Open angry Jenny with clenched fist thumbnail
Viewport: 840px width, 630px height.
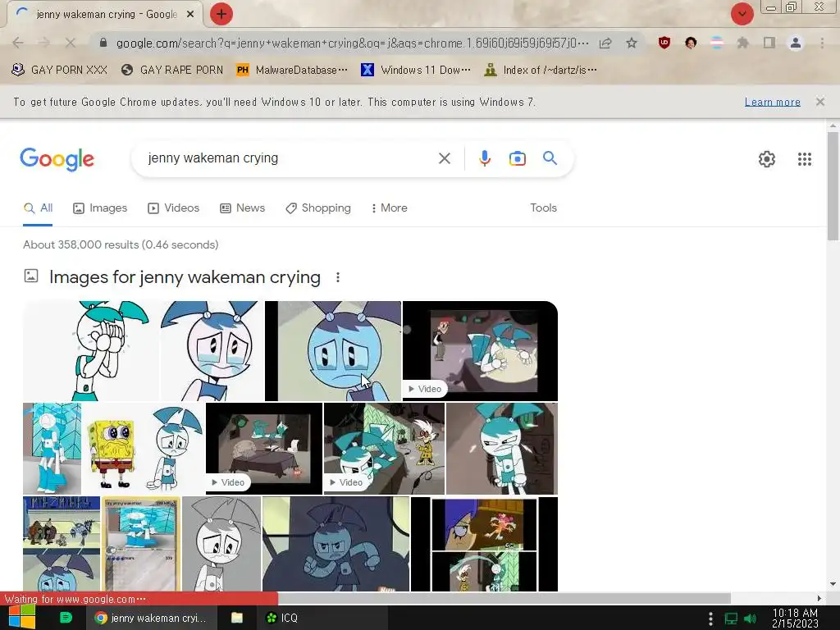click(336, 544)
